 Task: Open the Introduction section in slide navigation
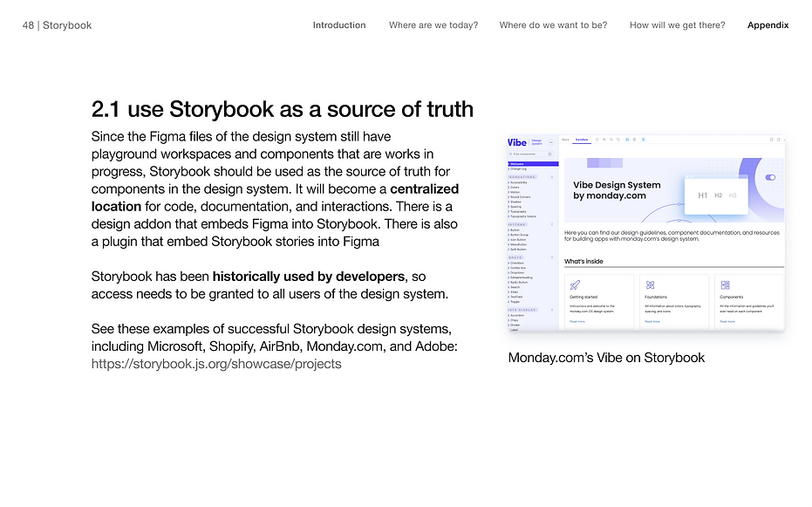pos(339,24)
